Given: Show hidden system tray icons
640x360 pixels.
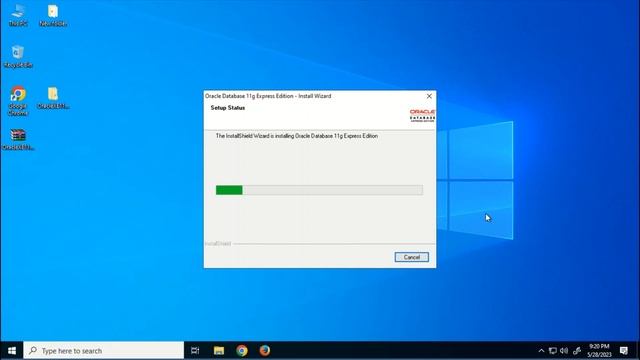Looking at the screenshot, I should [541, 351].
